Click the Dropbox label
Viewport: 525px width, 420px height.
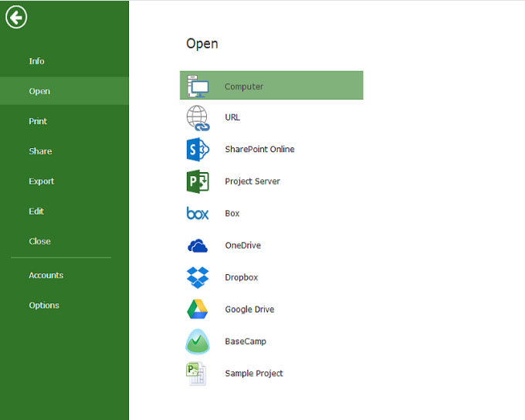[x=242, y=277]
